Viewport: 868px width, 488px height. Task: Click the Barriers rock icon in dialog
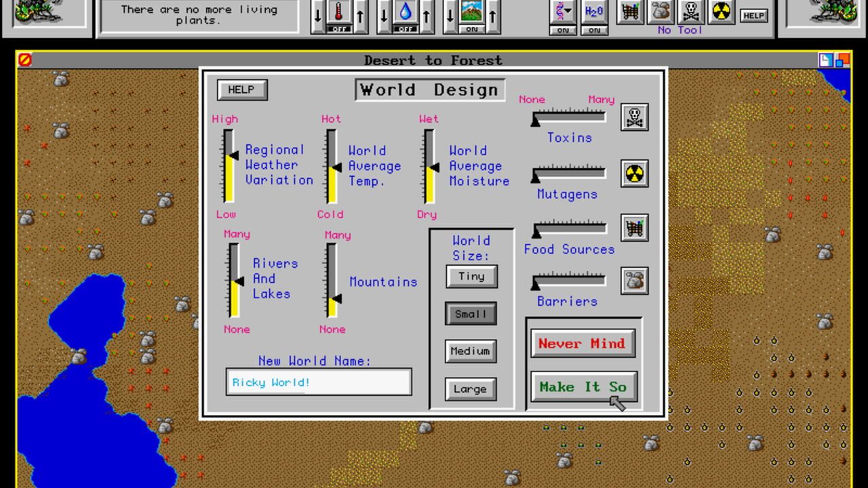pyautogui.click(x=634, y=281)
